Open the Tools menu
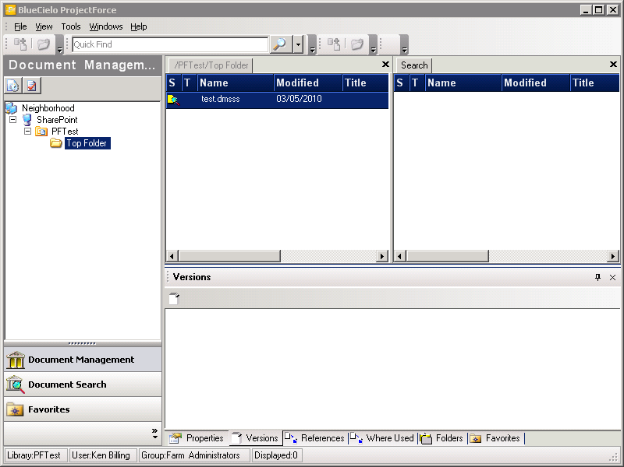This screenshot has height=467, width=624. tap(71, 27)
